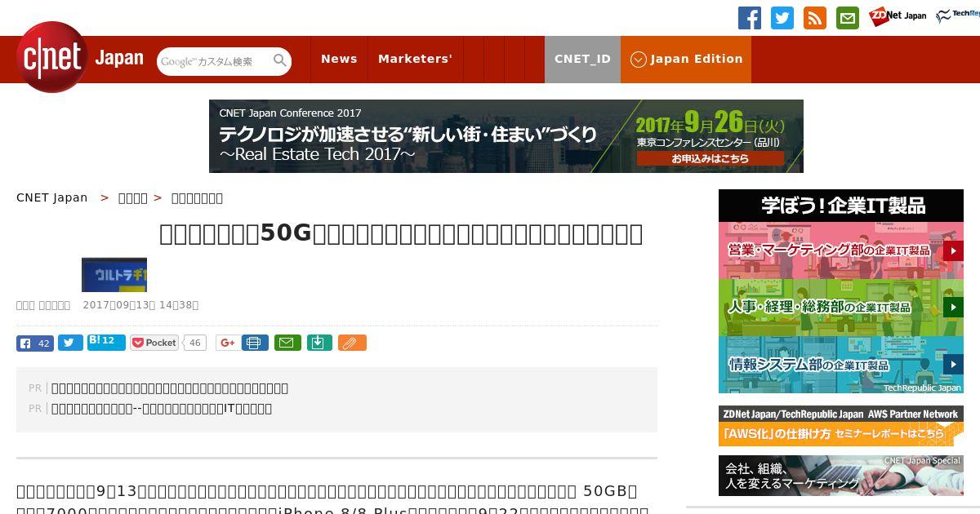Share the article on Google+
Screen dimensions: 980x514
point(228,343)
